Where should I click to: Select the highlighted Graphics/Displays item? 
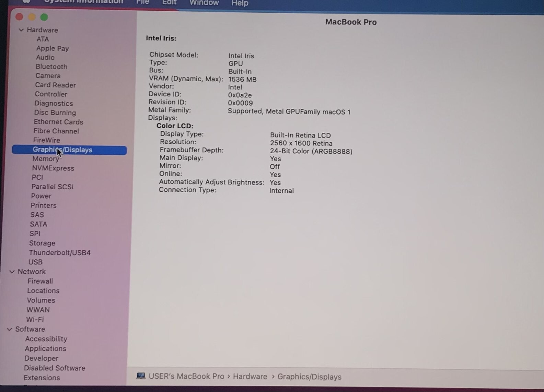click(x=69, y=150)
